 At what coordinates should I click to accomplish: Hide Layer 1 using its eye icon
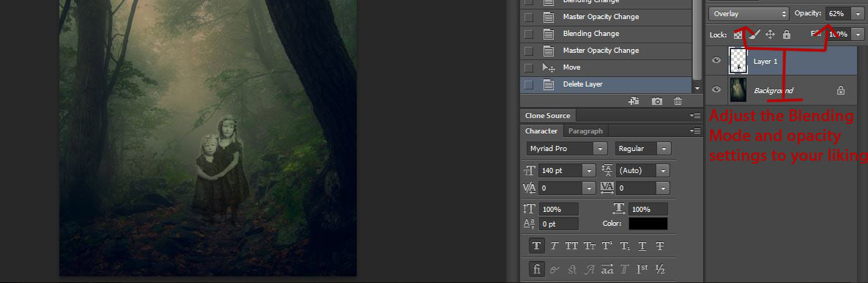click(716, 60)
